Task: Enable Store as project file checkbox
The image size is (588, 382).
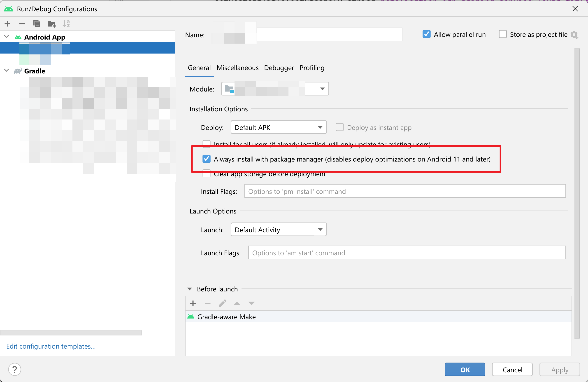Action: point(502,34)
